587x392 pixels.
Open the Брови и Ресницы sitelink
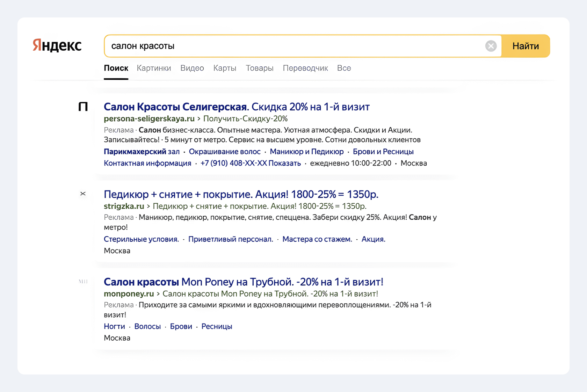click(x=383, y=152)
